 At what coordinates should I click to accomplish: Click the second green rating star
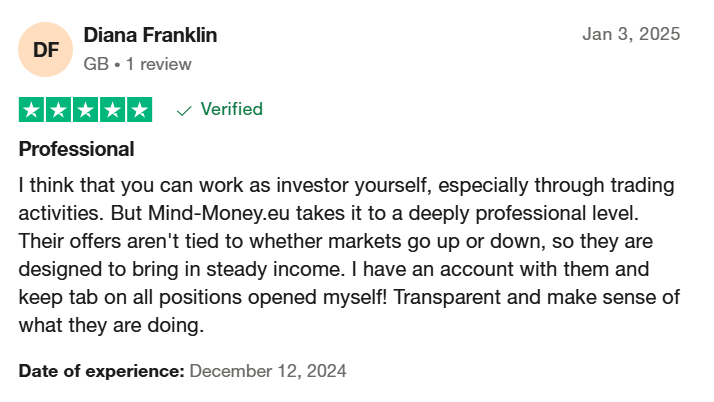pyautogui.click(x=58, y=110)
